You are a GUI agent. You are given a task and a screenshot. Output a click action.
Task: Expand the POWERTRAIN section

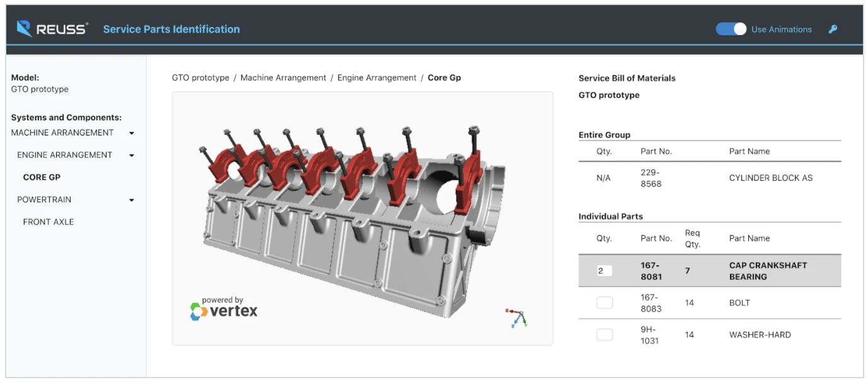(x=131, y=200)
